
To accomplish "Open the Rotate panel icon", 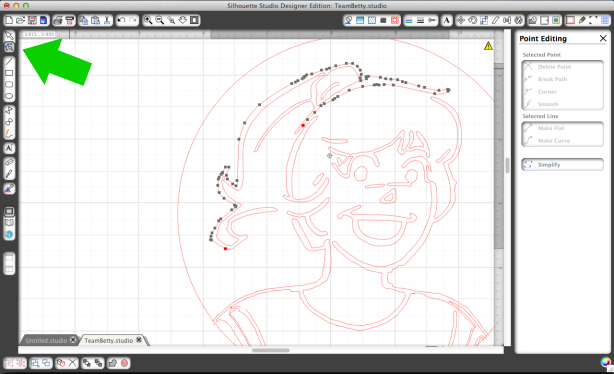I will 472,20.
